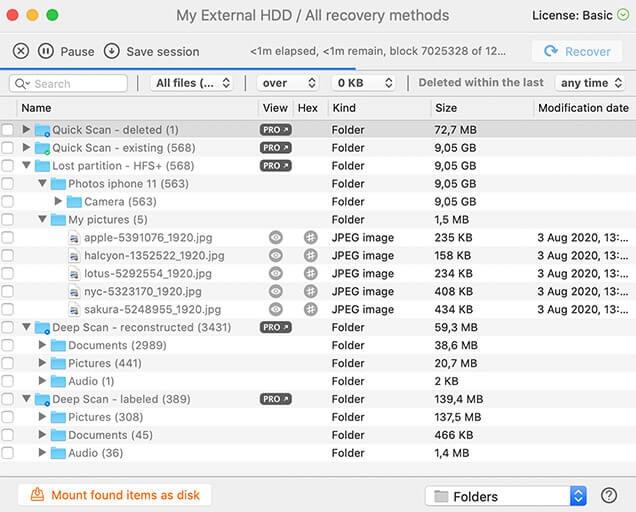Click the folder icon of Camera (563)

click(74, 202)
